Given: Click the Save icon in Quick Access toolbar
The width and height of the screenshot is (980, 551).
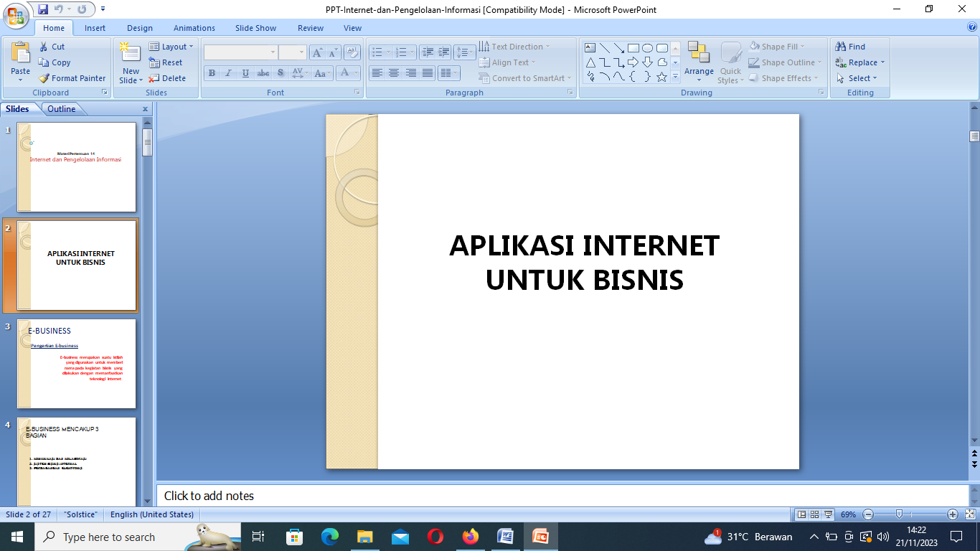Looking at the screenshot, I should (43, 9).
